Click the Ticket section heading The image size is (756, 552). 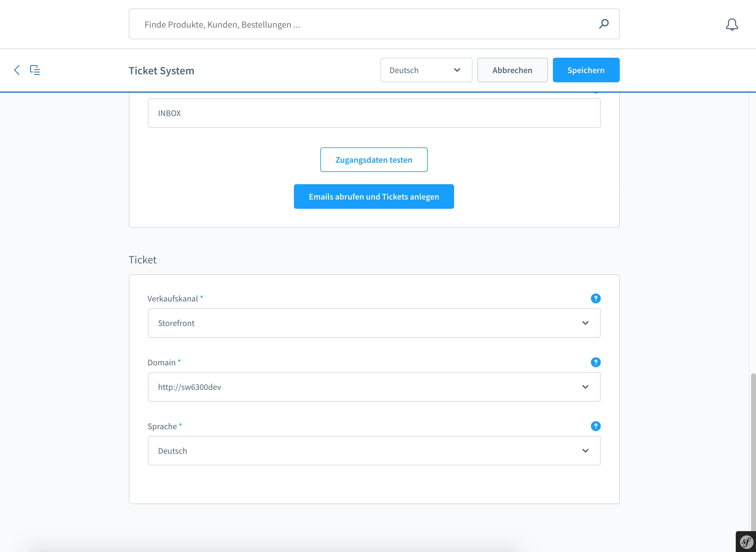[x=143, y=260]
